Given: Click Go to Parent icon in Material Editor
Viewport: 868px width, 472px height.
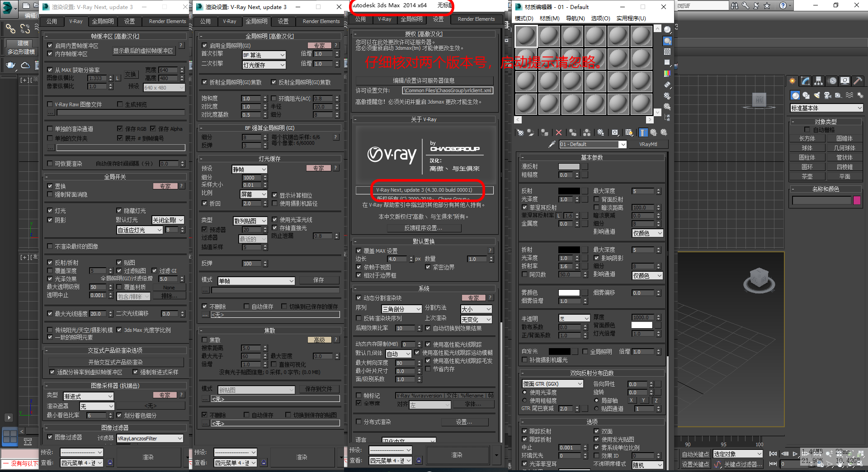Looking at the screenshot, I should click(x=653, y=132).
